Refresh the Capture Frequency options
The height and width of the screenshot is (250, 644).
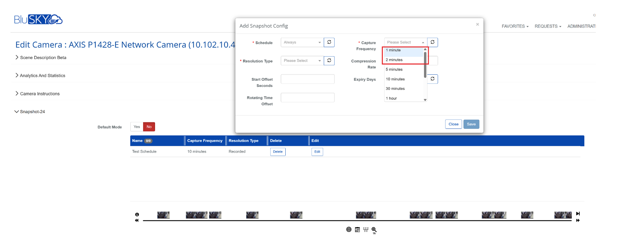click(x=432, y=42)
